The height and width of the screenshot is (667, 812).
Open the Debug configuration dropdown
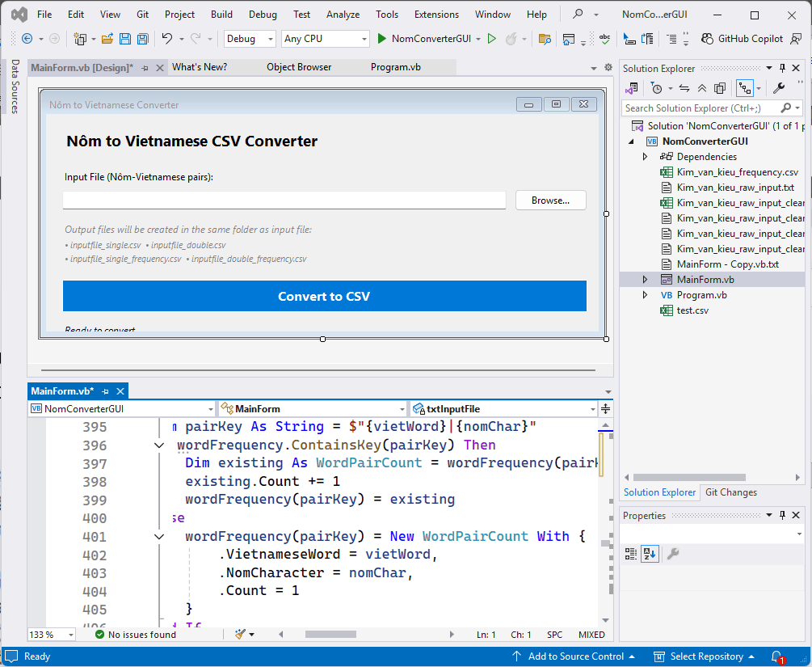tap(249, 39)
